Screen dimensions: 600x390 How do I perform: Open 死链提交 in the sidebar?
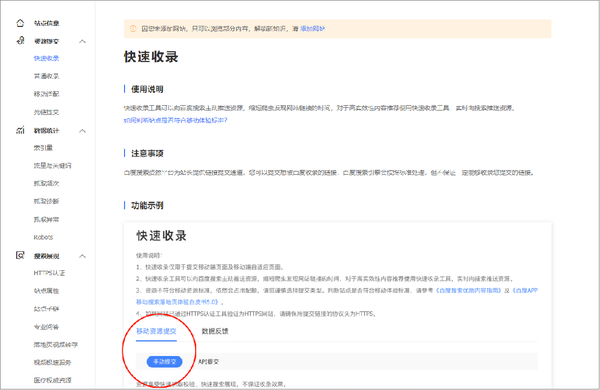(x=46, y=112)
